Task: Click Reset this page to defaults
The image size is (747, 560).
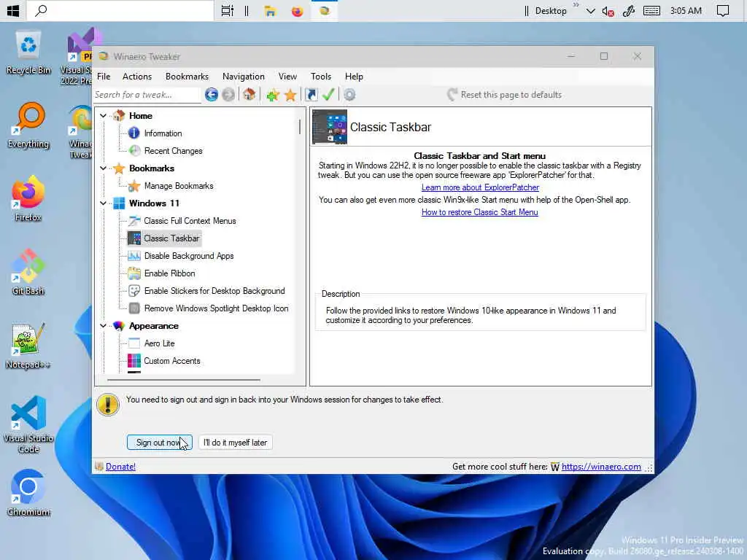Action: tap(505, 95)
